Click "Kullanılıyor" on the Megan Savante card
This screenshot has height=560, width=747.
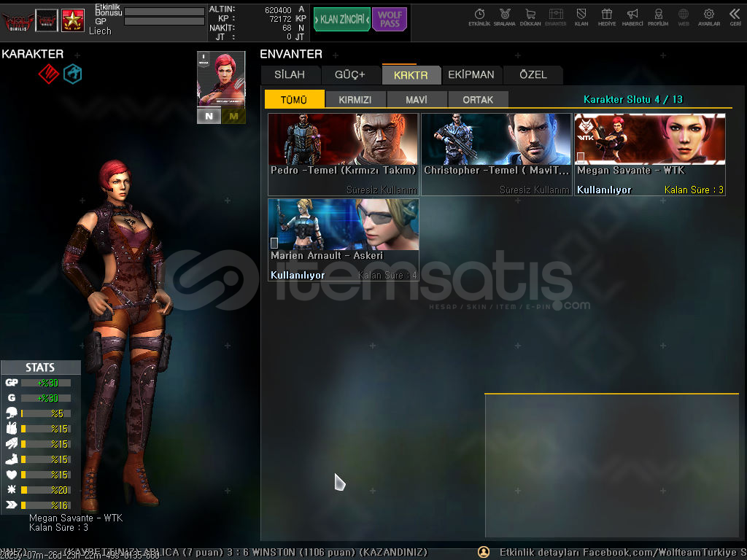(604, 190)
